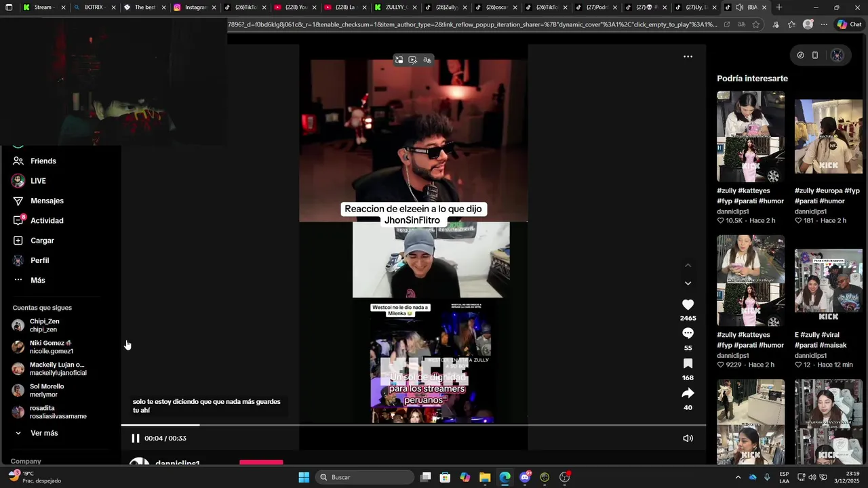This screenshot has width=868, height=488.
Task: Click the video capture icon above video
Action: click(x=412, y=60)
